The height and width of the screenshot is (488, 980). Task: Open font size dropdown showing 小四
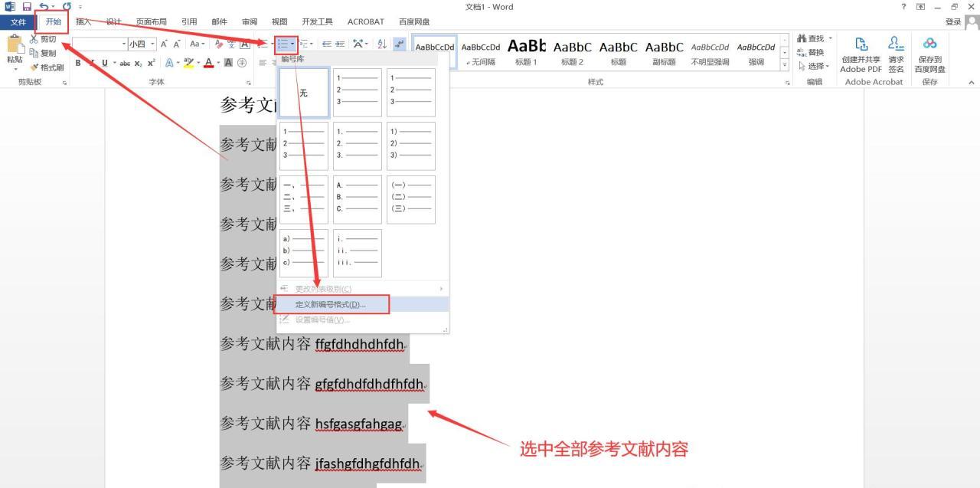[x=152, y=44]
